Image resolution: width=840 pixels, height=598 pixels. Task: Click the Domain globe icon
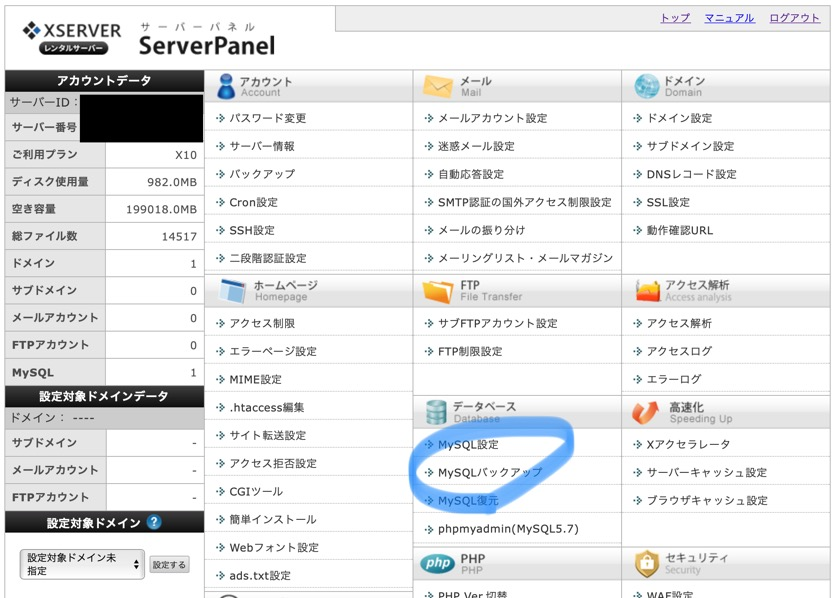647,87
